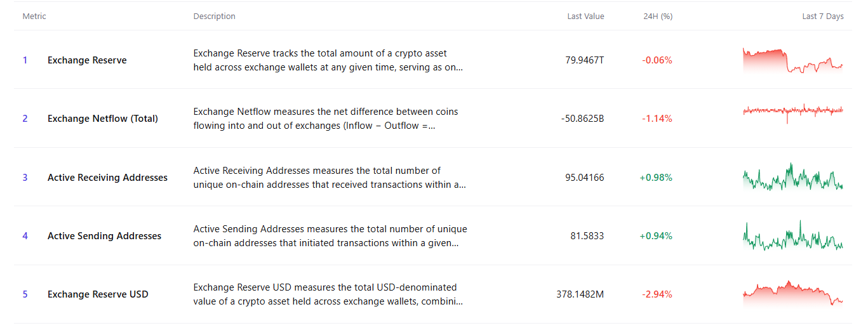868x335 pixels.
Task: Select Active Receiving Addresses metric name
Action: point(107,178)
